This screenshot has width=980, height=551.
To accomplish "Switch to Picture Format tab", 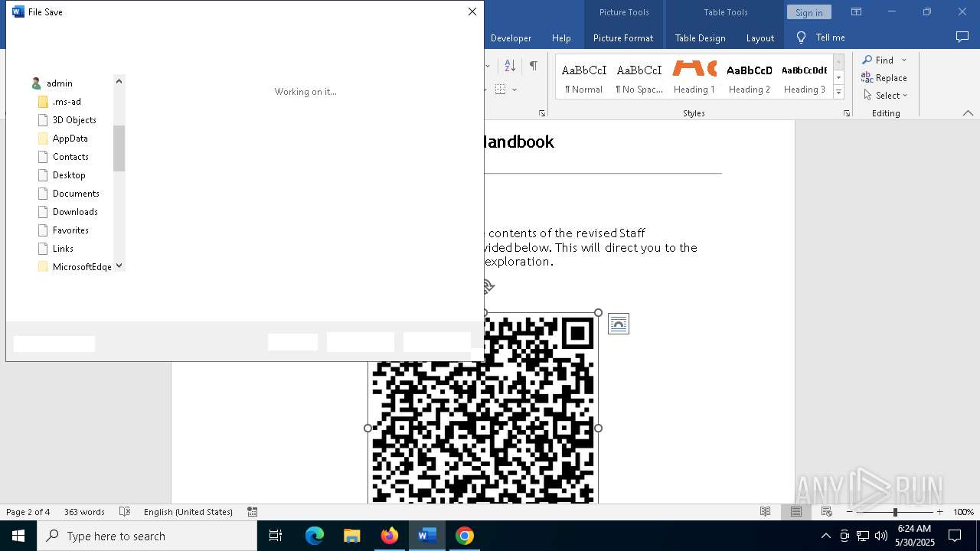I will pos(623,37).
